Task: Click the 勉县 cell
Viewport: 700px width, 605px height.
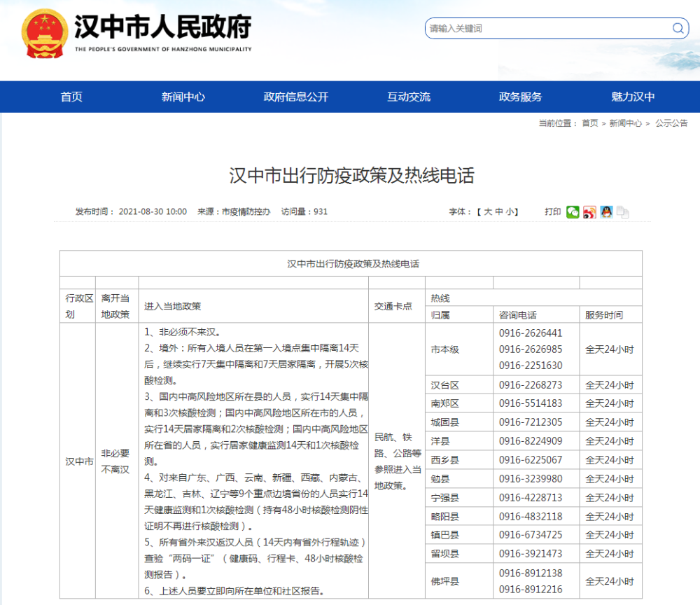Action: coord(459,479)
